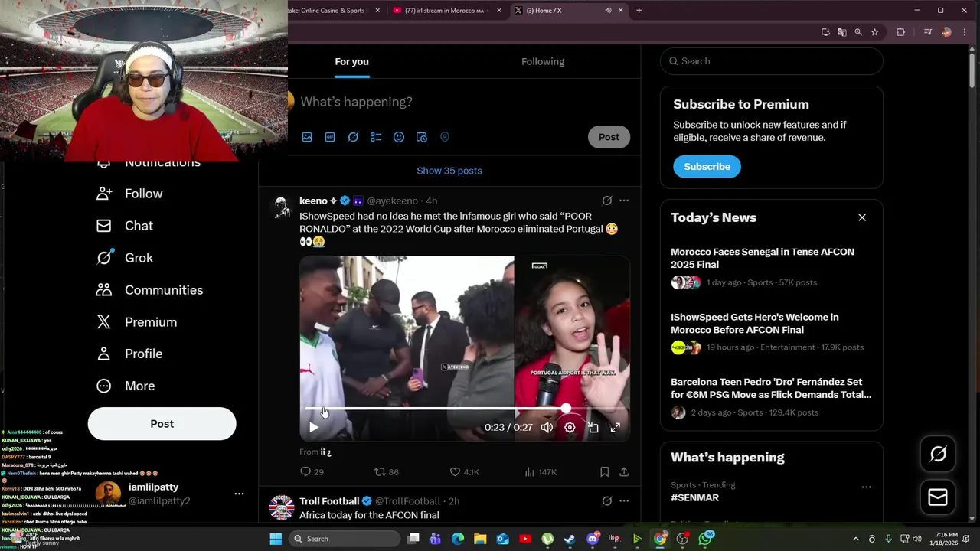Click the Grok enhance icon in composer
The width and height of the screenshot is (980, 551).
coord(353,137)
